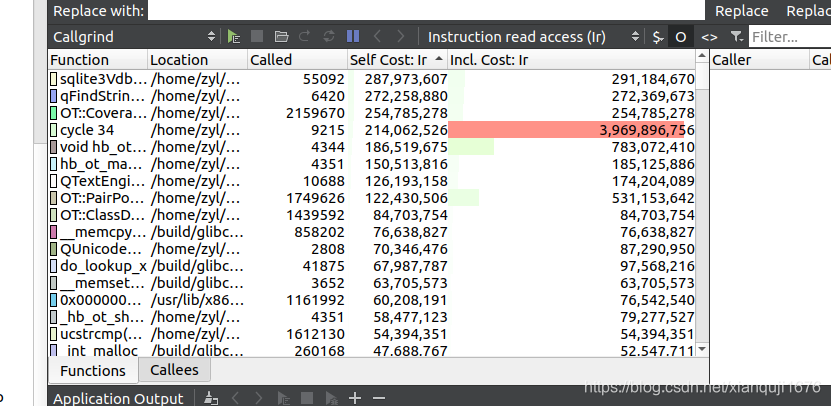Select the OT::PairPo... function row
The height and width of the screenshot is (406, 831).
point(372,199)
